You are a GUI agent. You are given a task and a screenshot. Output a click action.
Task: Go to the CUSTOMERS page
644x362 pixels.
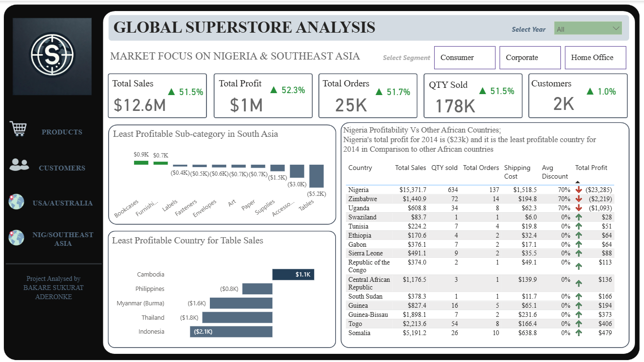pyautogui.click(x=62, y=168)
